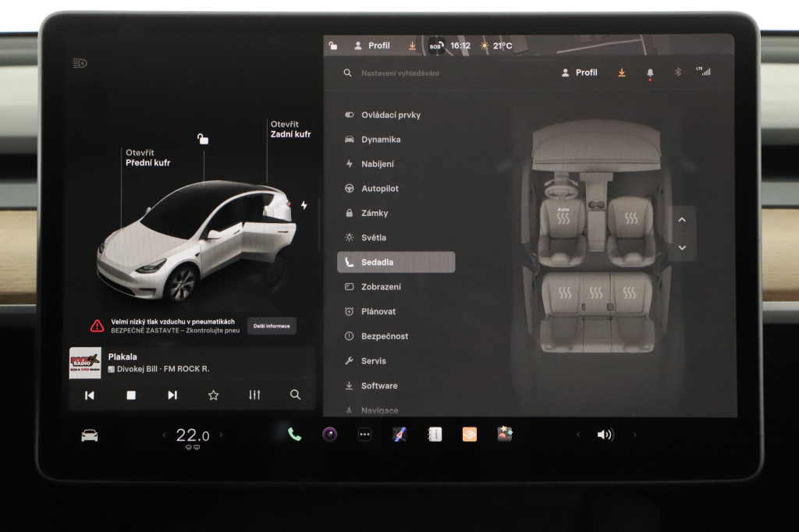Toggle rear center seat heater
The image size is (799, 532).
click(x=596, y=293)
